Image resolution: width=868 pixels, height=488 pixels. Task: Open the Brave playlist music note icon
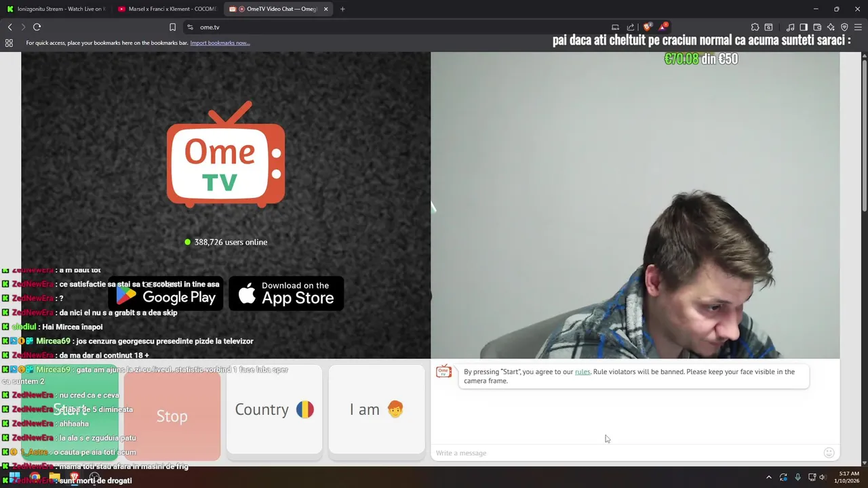tap(790, 27)
